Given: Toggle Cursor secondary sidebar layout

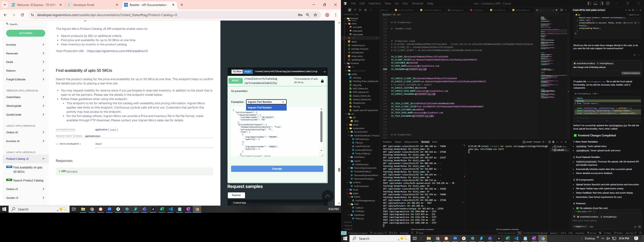Looking at the screenshot, I should coord(601,3).
